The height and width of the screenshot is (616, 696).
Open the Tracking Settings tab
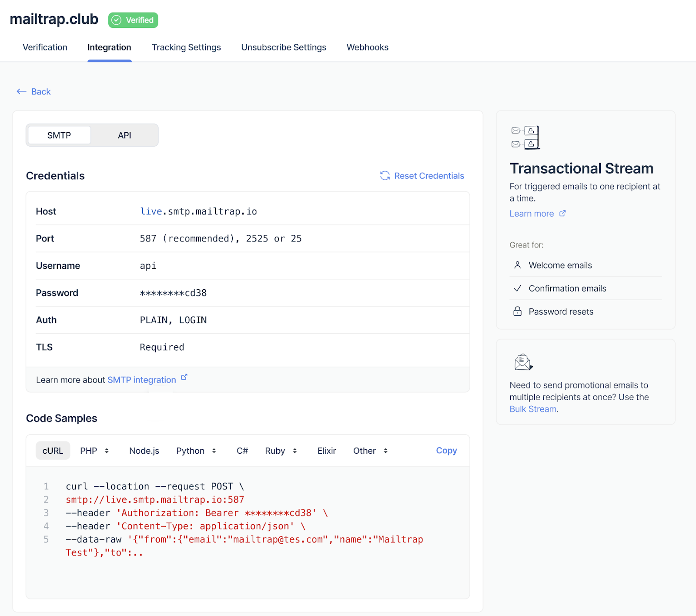pyautogui.click(x=186, y=47)
